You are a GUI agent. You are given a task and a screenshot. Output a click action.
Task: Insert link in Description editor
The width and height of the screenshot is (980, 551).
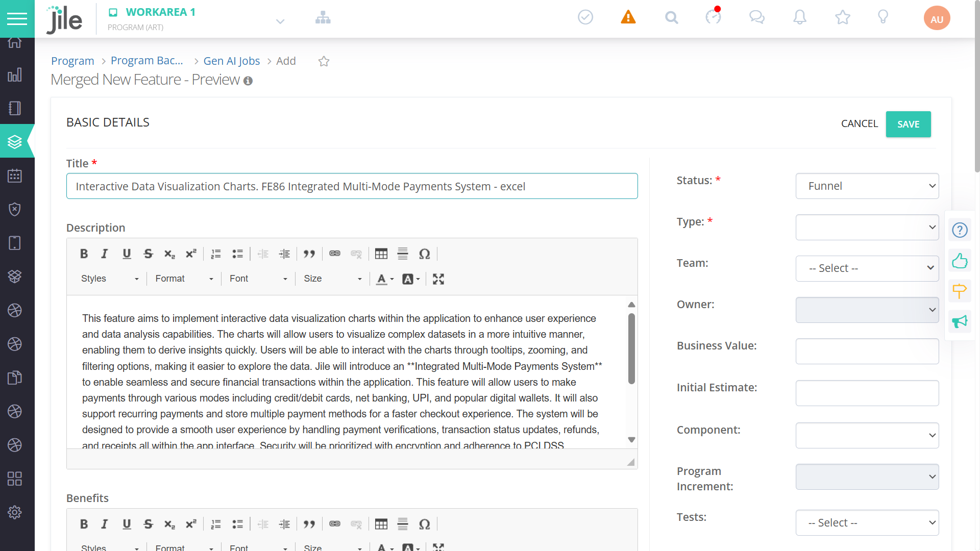[x=335, y=254]
